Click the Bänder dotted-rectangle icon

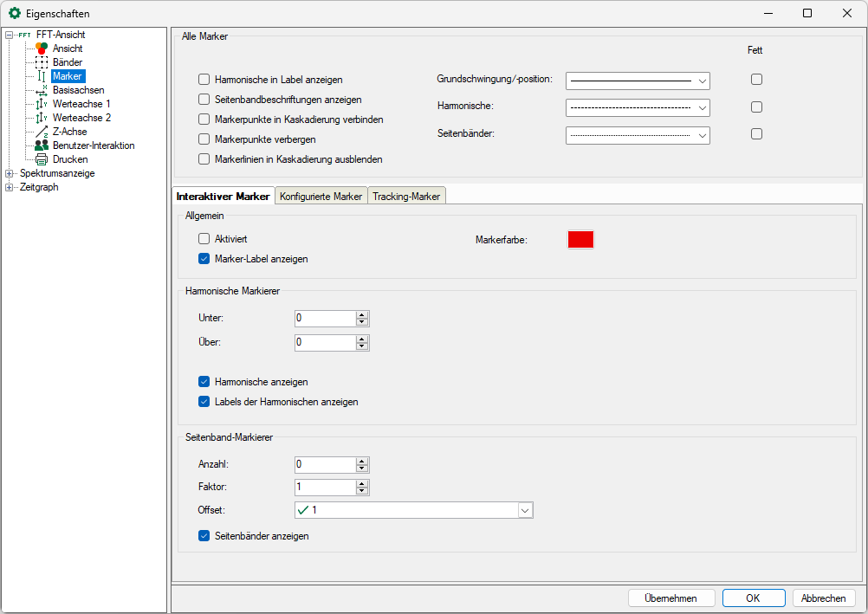click(42, 62)
